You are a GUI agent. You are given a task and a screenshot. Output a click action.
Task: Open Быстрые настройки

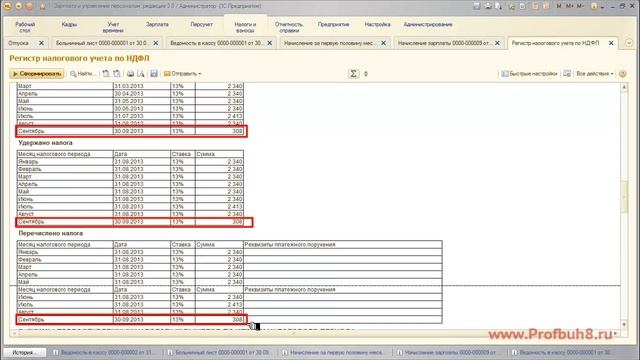pyautogui.click(x=529, y=74)
